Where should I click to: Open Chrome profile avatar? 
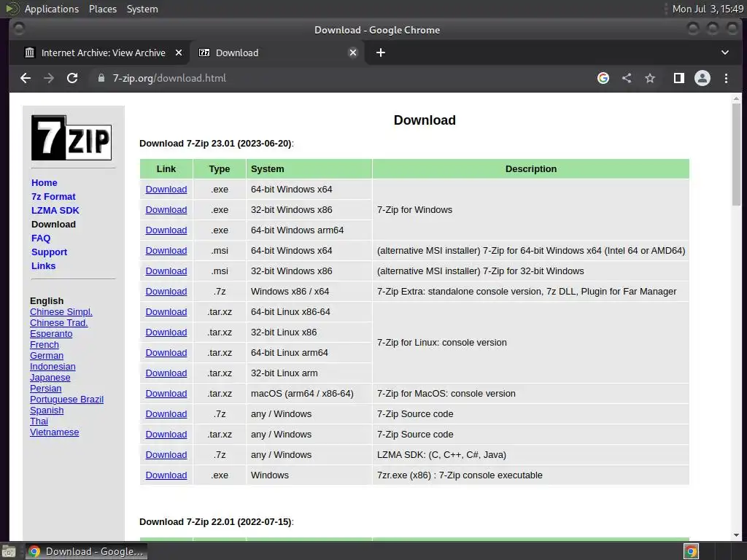(x=703, y=78)
